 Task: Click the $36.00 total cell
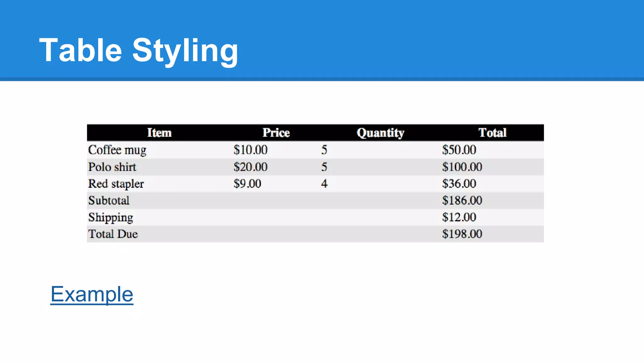459,184
